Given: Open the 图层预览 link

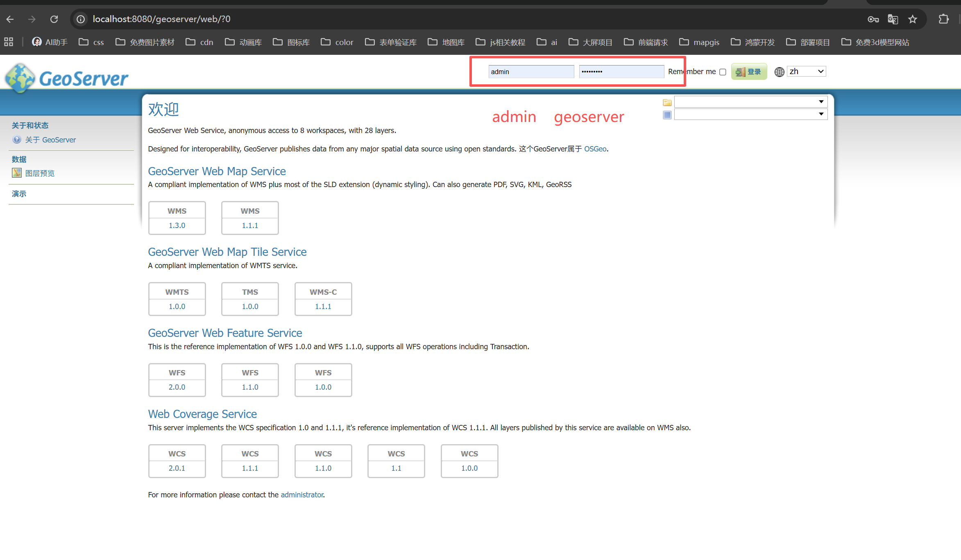Looking at the screenshot, I should [40, 173].
